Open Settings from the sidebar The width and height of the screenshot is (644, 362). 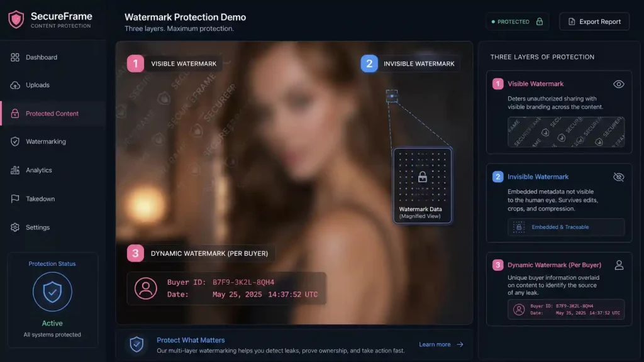[53, 228]
